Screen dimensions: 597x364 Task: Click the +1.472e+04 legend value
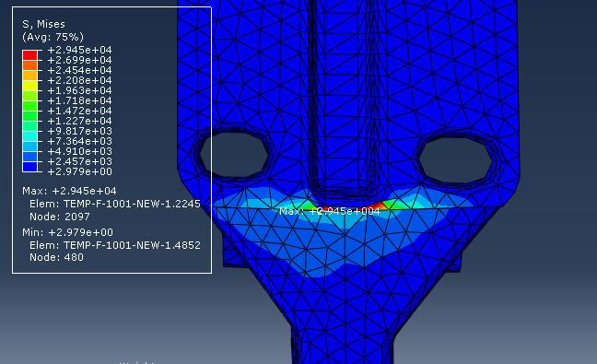(79, 111)
